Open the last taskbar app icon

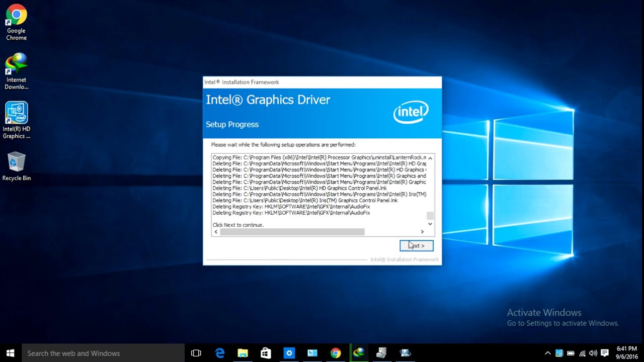click(405, 353)
